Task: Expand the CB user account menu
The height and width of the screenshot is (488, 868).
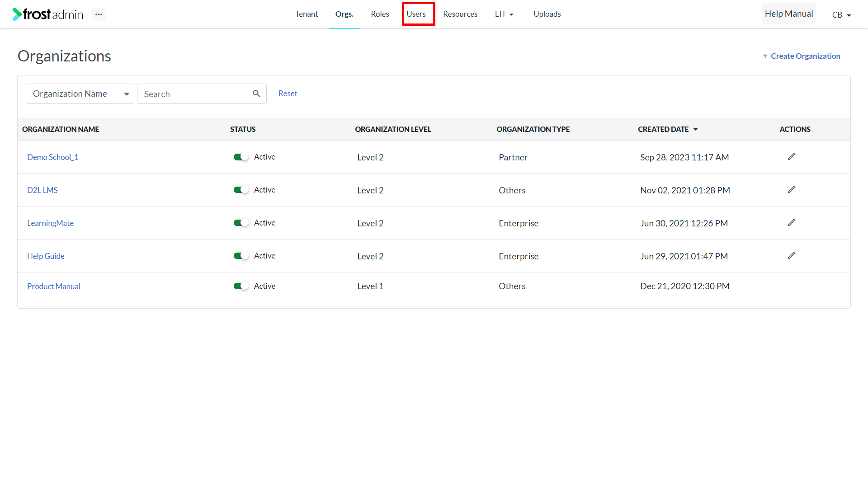Action: tap(841, 15)
